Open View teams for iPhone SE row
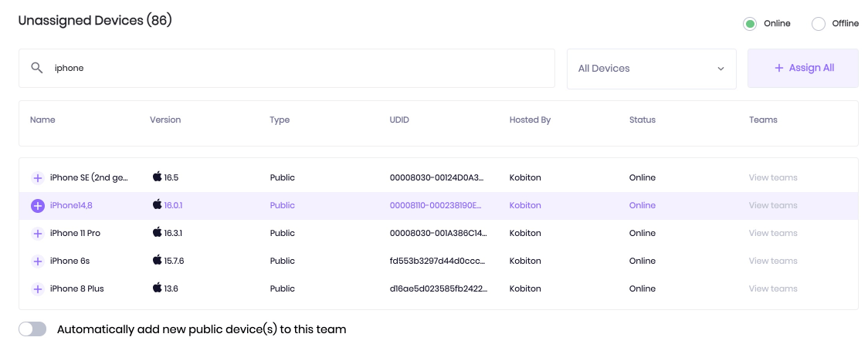This screenshot has width=868, height=344. point(773,177)
